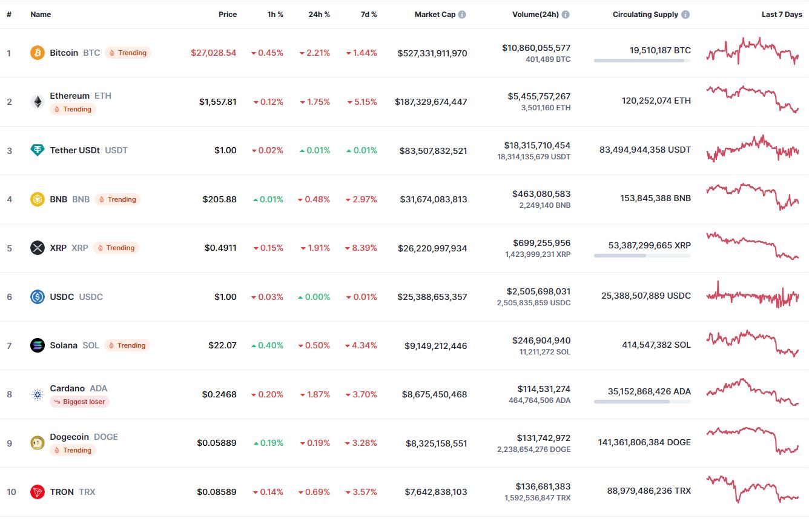Click info icon beside Volume(24h) header
Image resolution: width=812 pixels, height=521 pixels.
(566, 15)
